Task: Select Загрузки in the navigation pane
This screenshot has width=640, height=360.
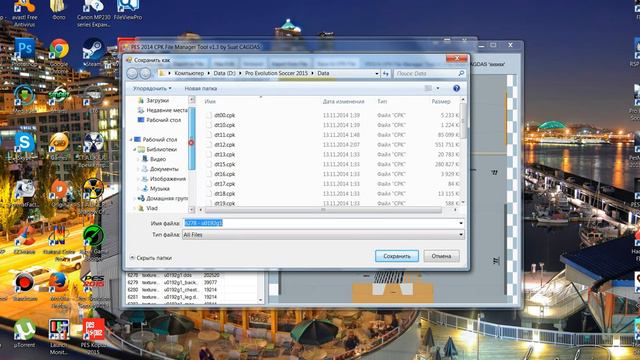Action: pos(158,100)
